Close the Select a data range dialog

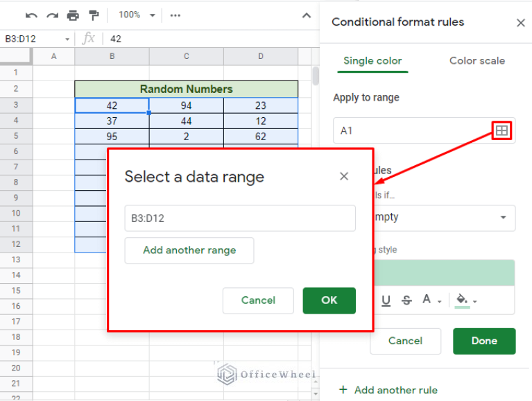(344, 176)
